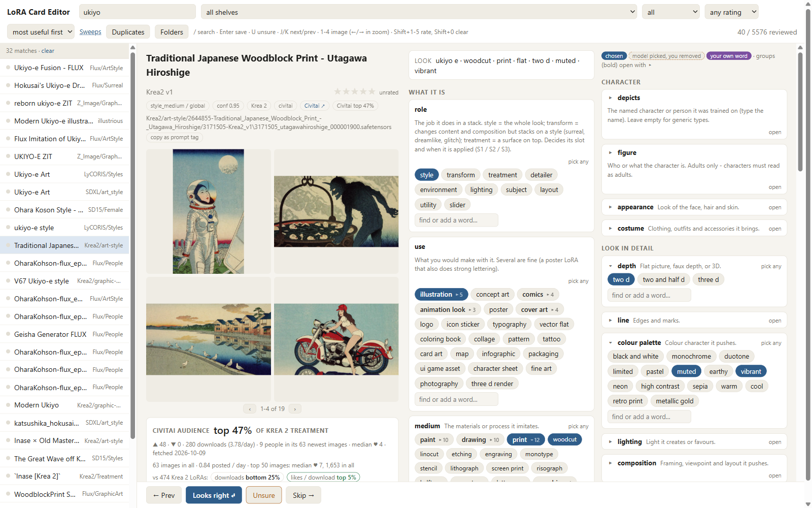Click the Unsure button
Image resolution: width=812 pixels, height=508 pixels.
(x=264, y=495)
